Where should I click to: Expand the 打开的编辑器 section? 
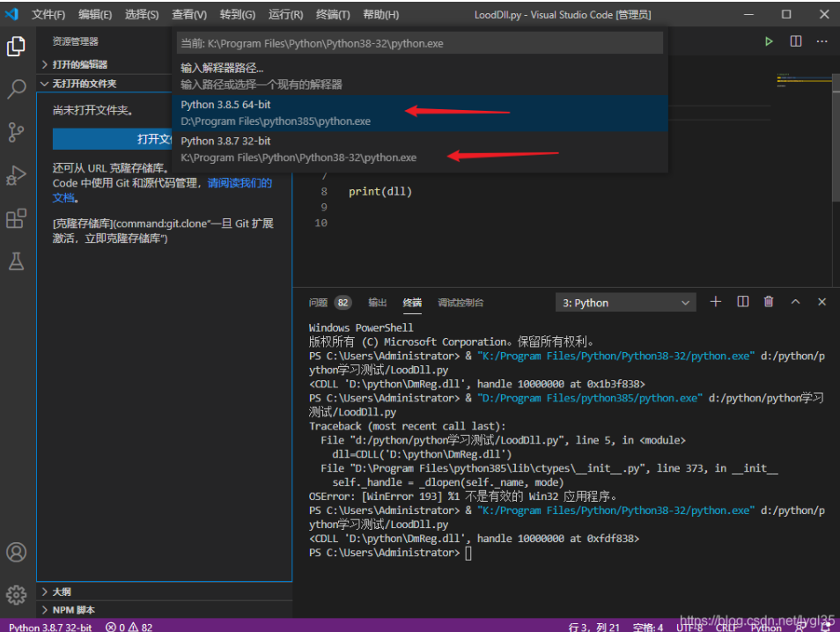[103, 64]
